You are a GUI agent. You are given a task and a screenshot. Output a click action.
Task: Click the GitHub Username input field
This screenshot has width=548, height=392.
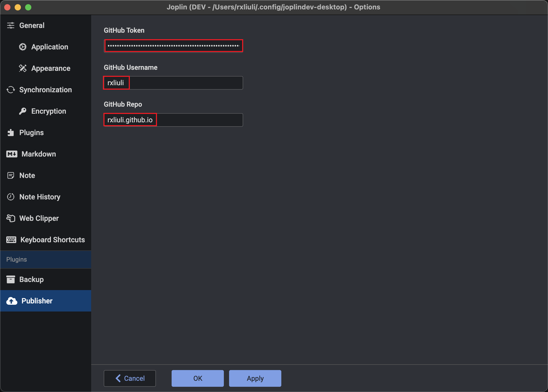tap(174, 83)
